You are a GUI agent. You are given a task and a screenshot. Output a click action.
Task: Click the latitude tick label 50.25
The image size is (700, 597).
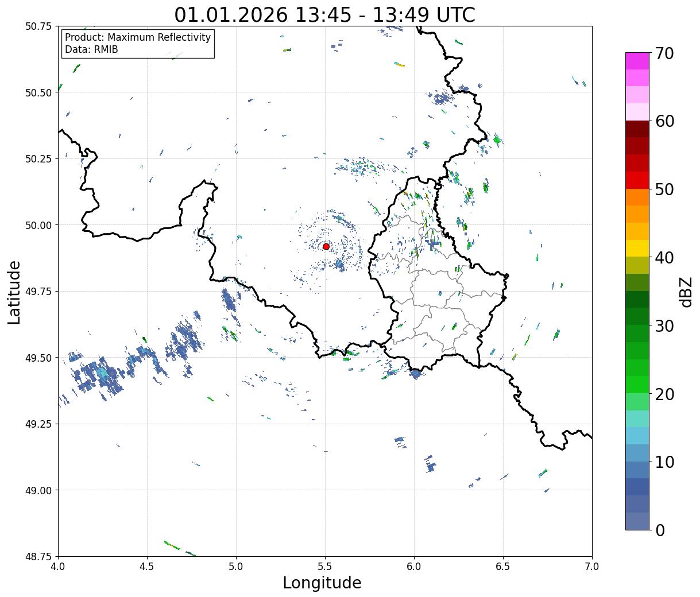[38, 159]
